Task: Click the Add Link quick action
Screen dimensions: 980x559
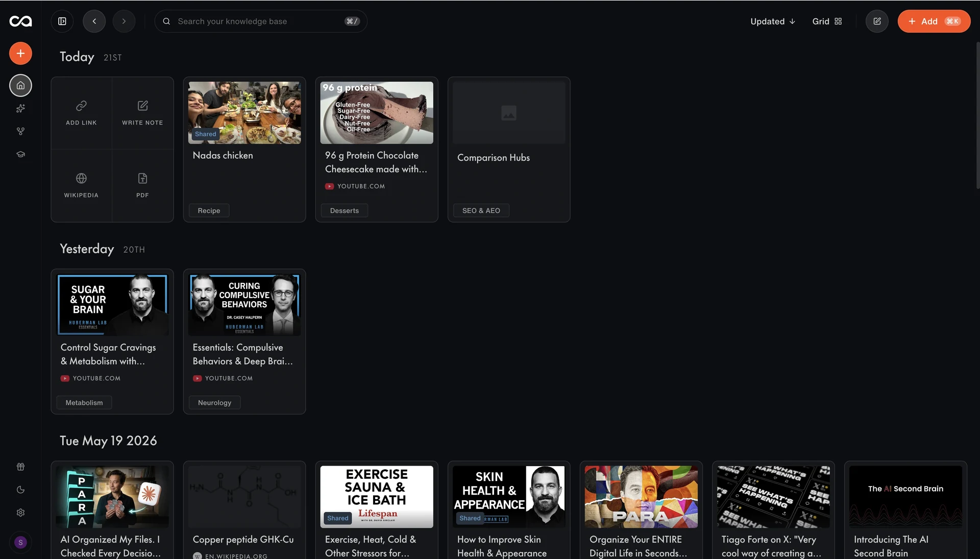Action: click(x=81, y=113)
